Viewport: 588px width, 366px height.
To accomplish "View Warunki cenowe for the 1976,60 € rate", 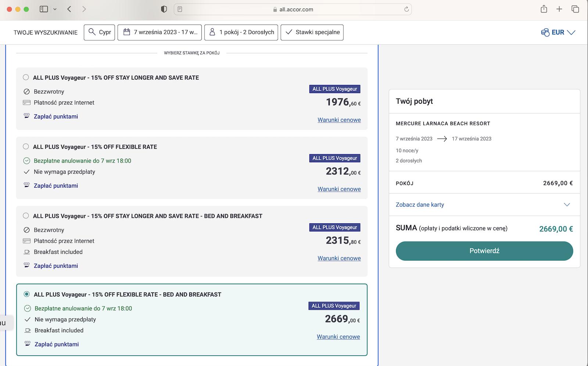I will click(x=339, y=120).
